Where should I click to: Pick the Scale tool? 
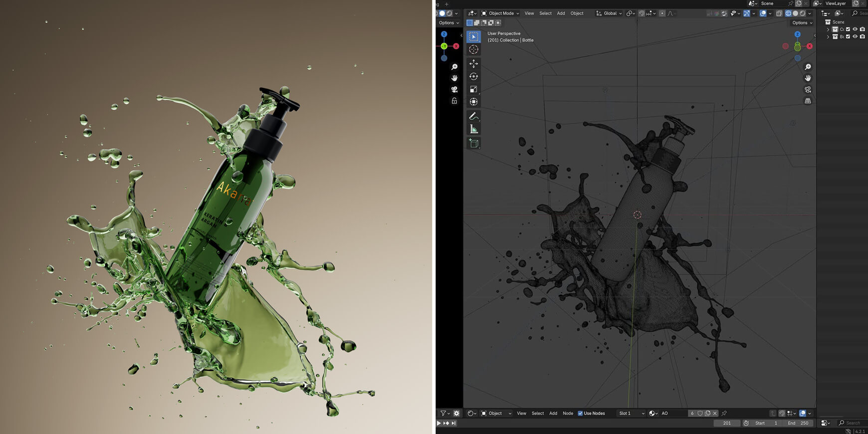click(x=473, y=89)
